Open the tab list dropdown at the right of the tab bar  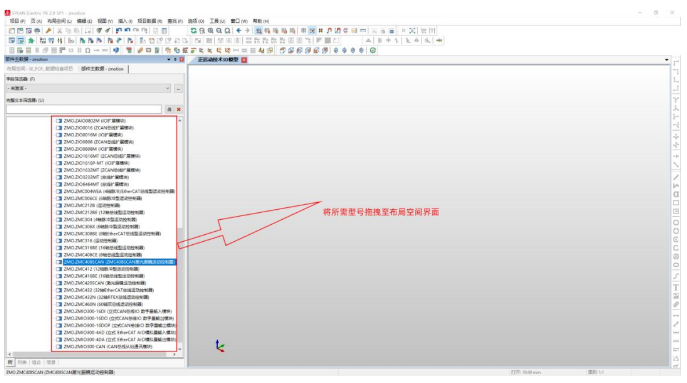coord(666,60)
